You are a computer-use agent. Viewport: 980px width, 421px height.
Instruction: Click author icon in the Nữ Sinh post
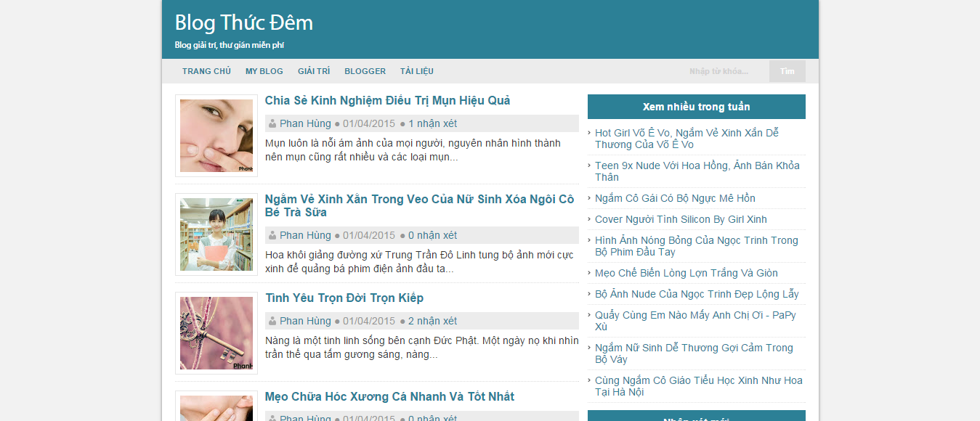tap(272, 235)
